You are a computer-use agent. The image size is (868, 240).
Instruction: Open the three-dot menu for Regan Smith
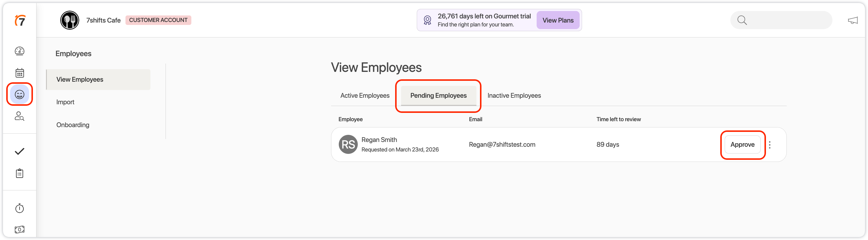point(770,145)
